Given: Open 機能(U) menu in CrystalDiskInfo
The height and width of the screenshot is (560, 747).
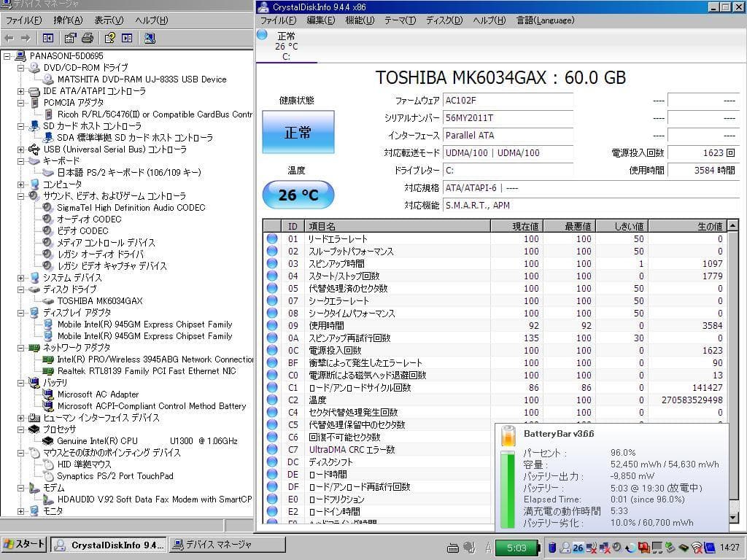Looking at the screenshot, I should click(x=360, y=20).
